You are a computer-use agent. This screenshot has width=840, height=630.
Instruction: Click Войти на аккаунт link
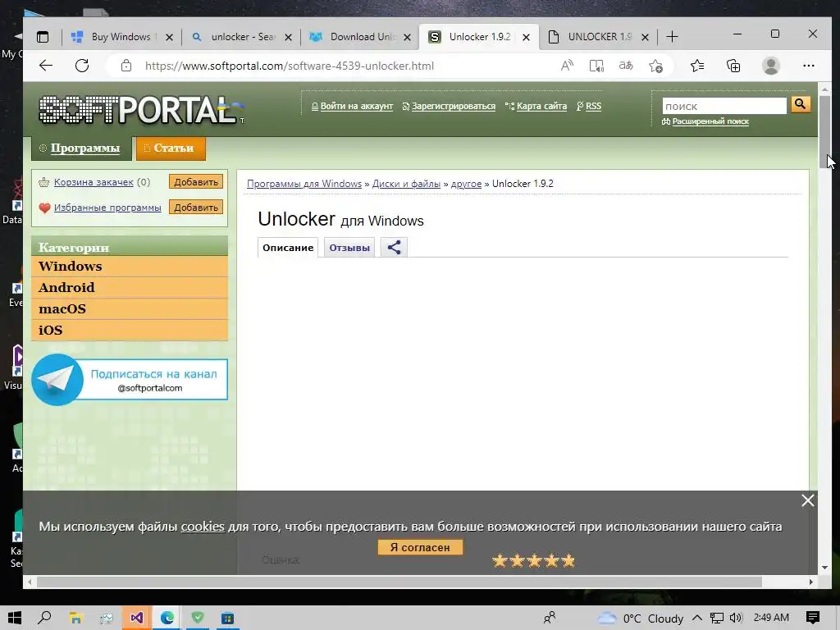pos(356,106)
